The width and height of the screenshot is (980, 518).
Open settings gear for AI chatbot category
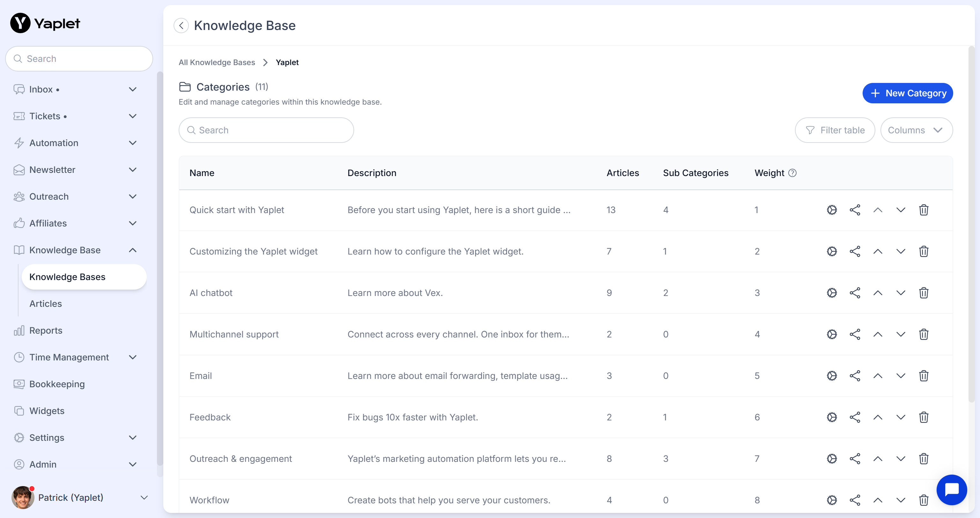pos(832,293)
